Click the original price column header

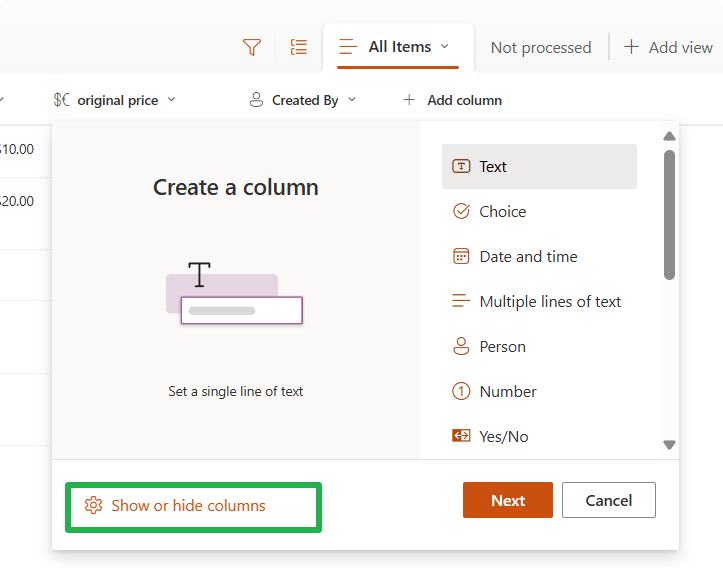[x=114, y=100]
